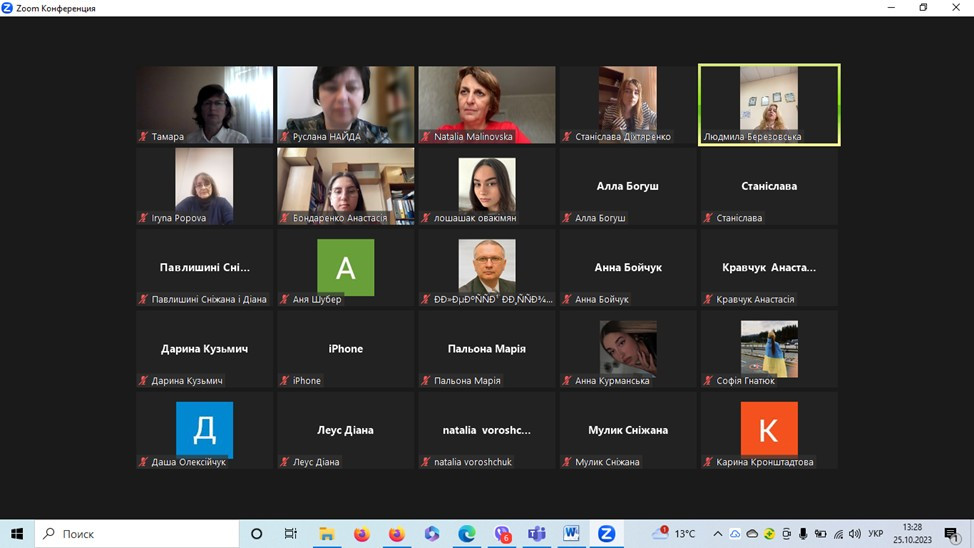This screenshot has height=548, width=974.
Task: Click the profile photo of man with glasses
Action: (487, 266)
